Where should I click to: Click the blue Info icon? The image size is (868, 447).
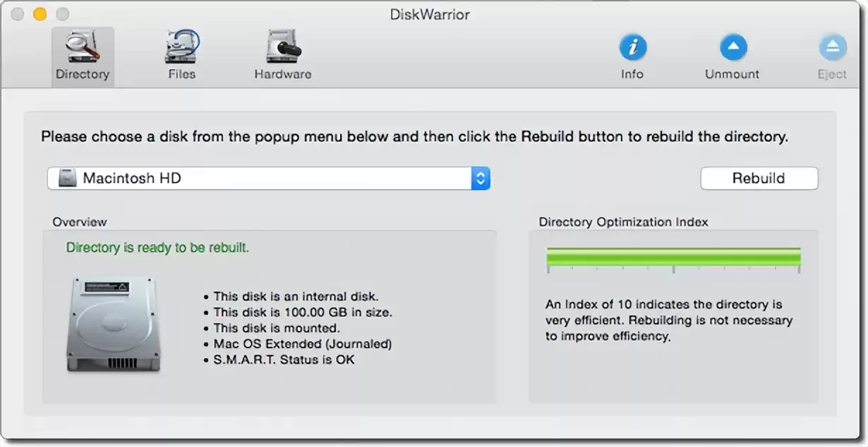click(632, 47)
